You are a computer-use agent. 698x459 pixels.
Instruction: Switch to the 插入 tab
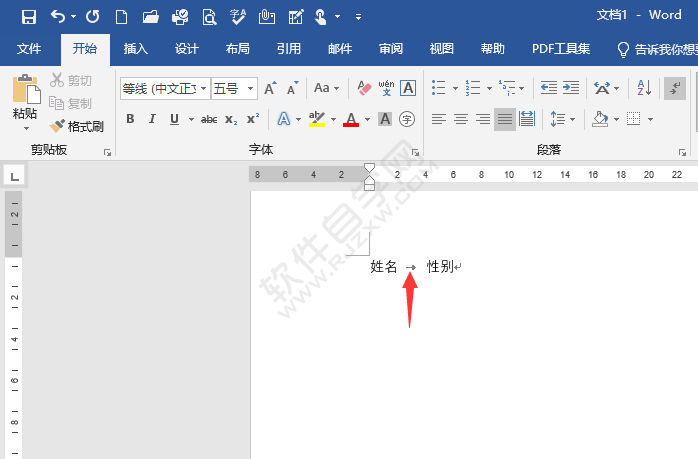click(136, 49)
